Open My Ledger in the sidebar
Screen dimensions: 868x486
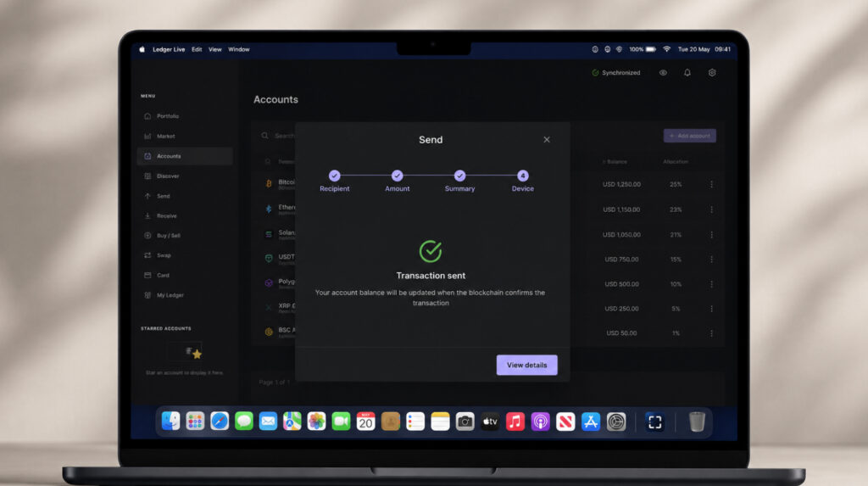[184, 295]
